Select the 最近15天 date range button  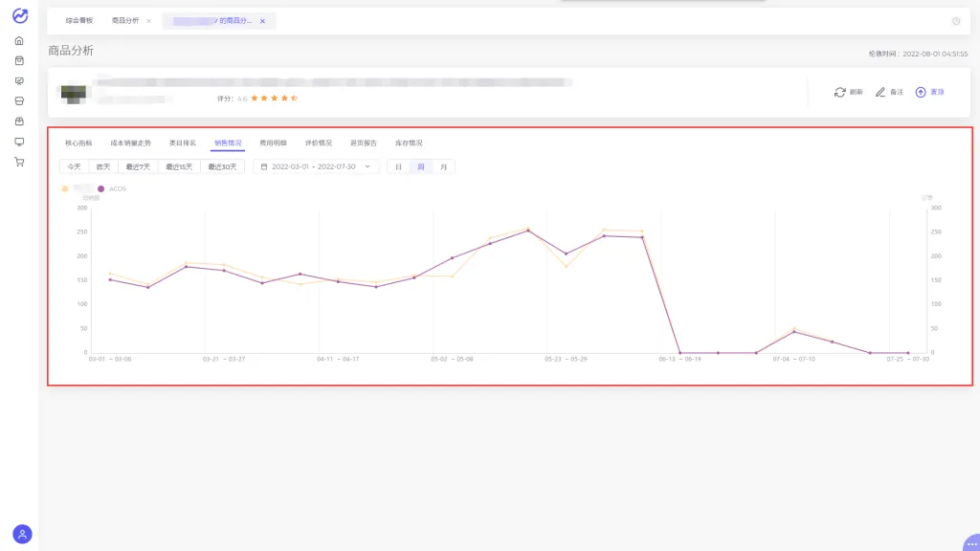179,166
